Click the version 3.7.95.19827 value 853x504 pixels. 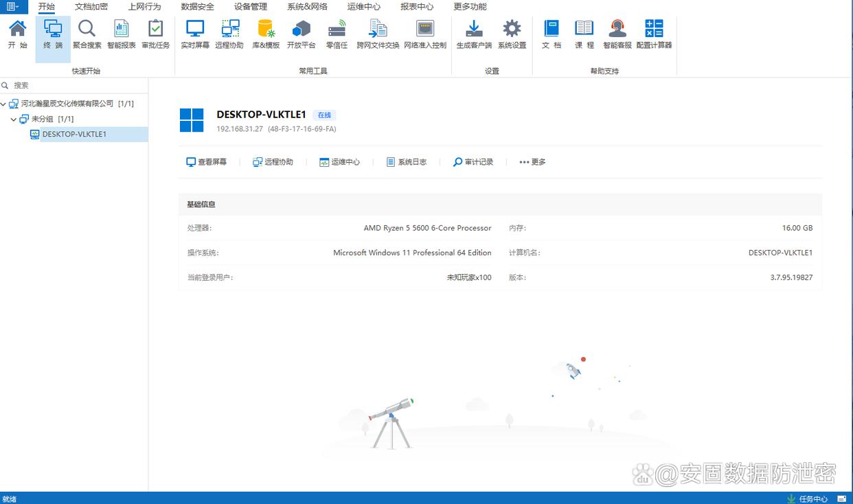[791, 277]
